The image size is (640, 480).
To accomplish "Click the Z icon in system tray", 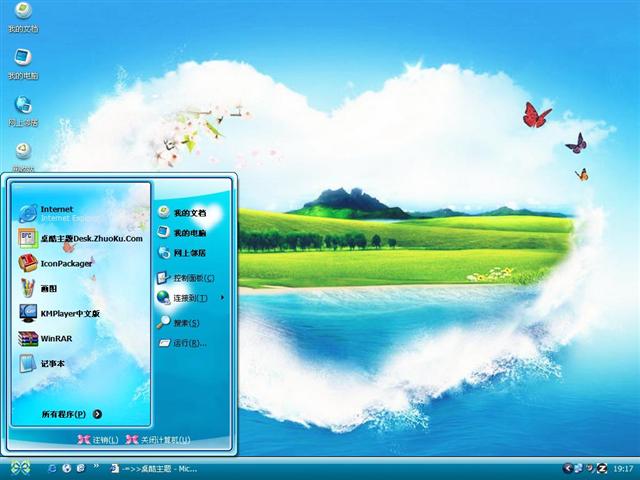I will click(x=602, y=468).
